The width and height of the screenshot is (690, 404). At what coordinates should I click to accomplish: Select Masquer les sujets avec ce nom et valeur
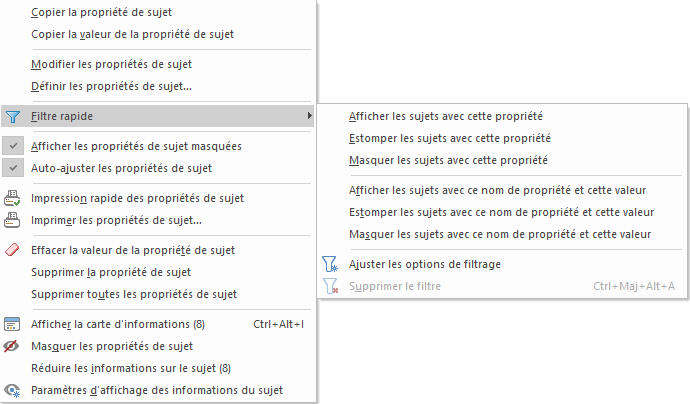click(x=501, y=234)
